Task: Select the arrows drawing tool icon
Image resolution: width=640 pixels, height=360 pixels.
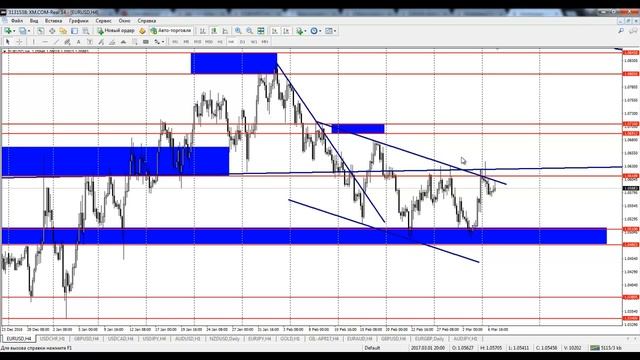Action: pos(157,42)
